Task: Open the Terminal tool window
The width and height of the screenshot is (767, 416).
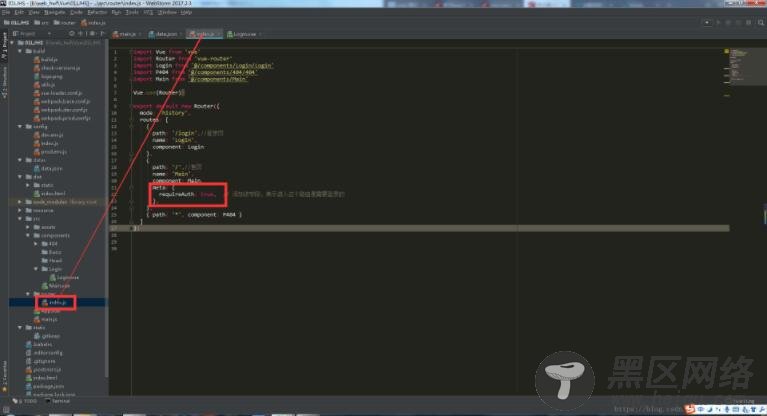Action: (58, 401)
